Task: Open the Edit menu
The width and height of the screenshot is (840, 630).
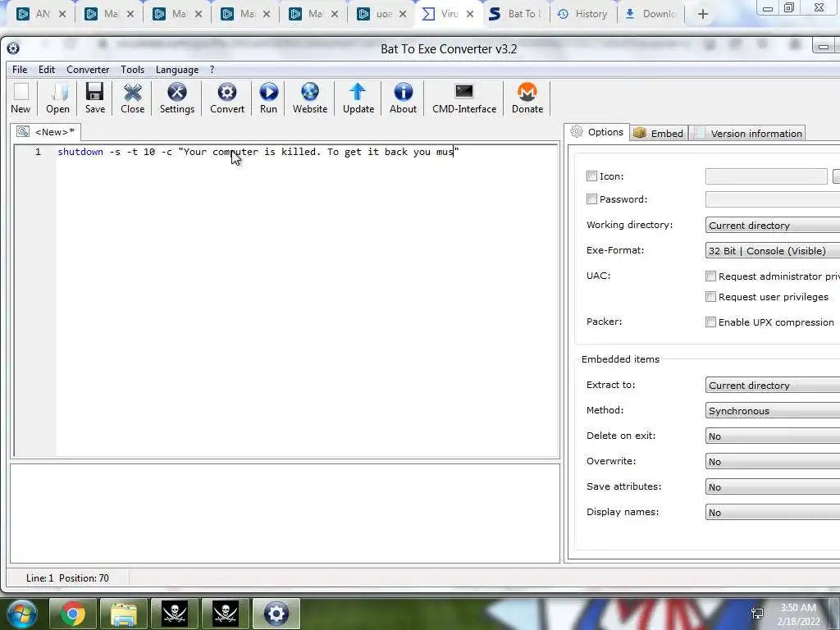Action: [x=47, y=70]
